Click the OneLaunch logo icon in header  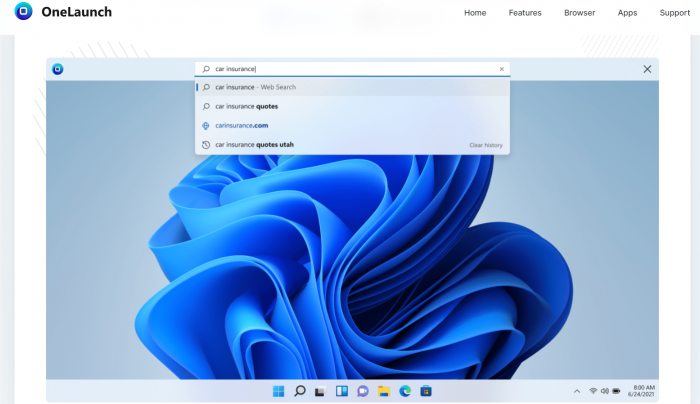click(x=23, y=11)
